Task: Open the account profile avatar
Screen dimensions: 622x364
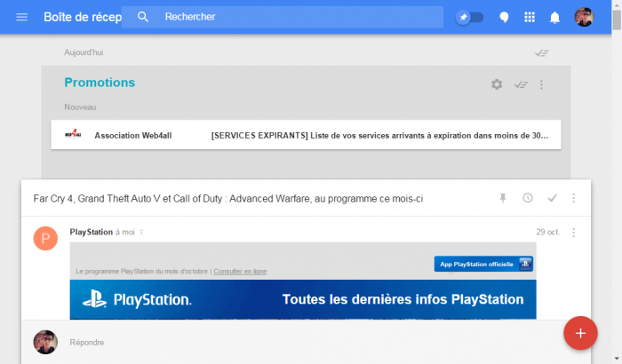Action: 584,17
